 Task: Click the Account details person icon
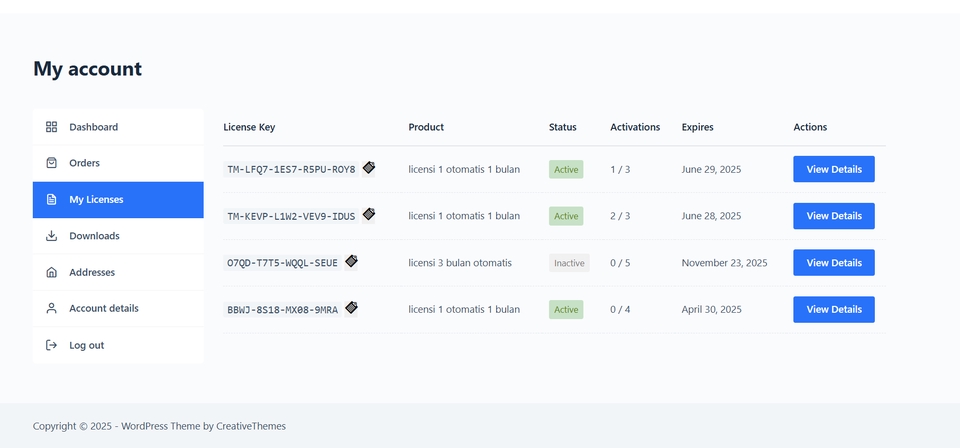[51, 308]
